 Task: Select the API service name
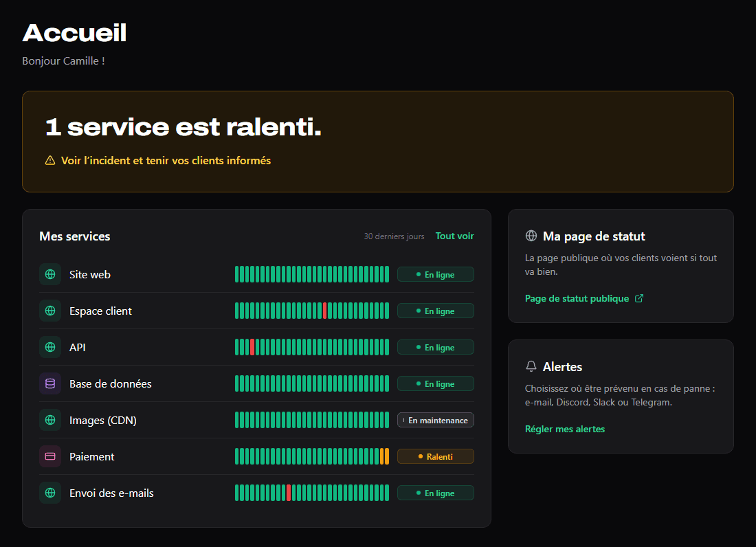pyautogui.click(x=78, y=347)
